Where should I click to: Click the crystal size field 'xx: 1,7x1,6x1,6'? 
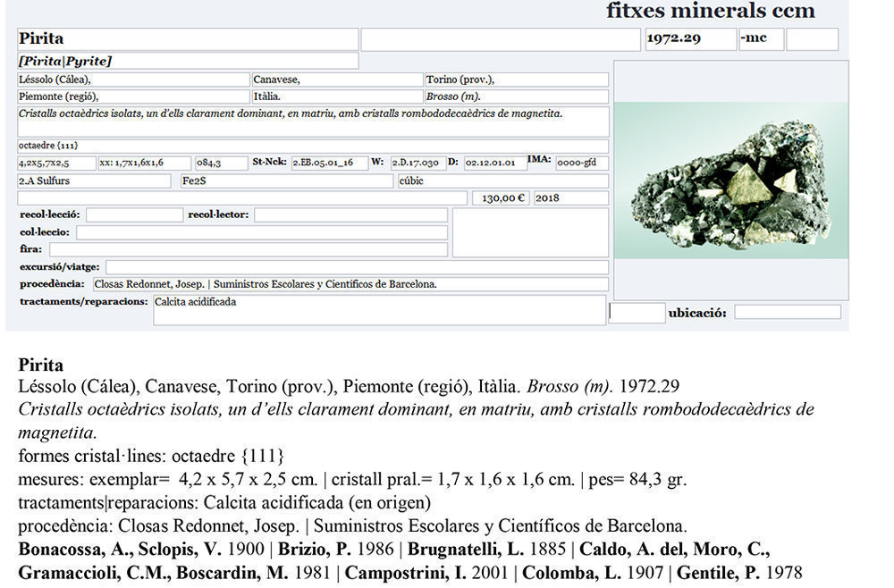pyautogui.click(x=145, y=163)
